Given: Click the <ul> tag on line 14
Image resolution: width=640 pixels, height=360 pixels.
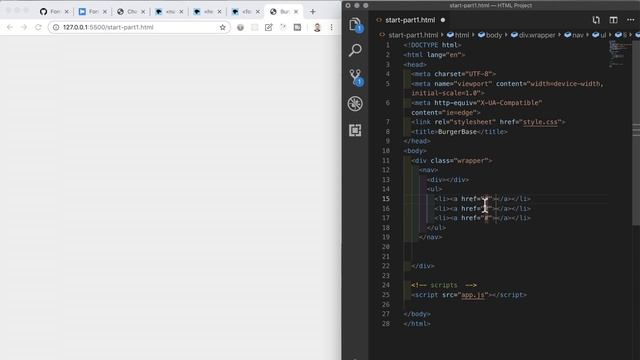Looking at the screenshot, I should pos(434,189).
